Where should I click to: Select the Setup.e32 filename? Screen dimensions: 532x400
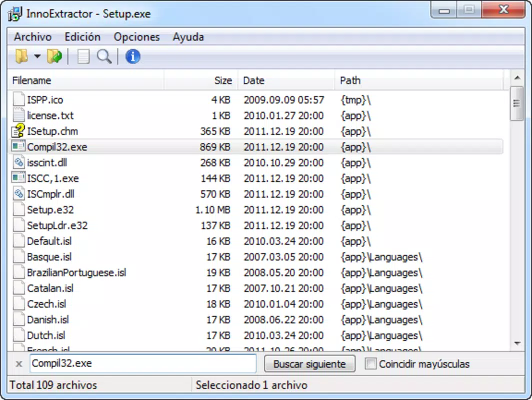pos(50,209)
